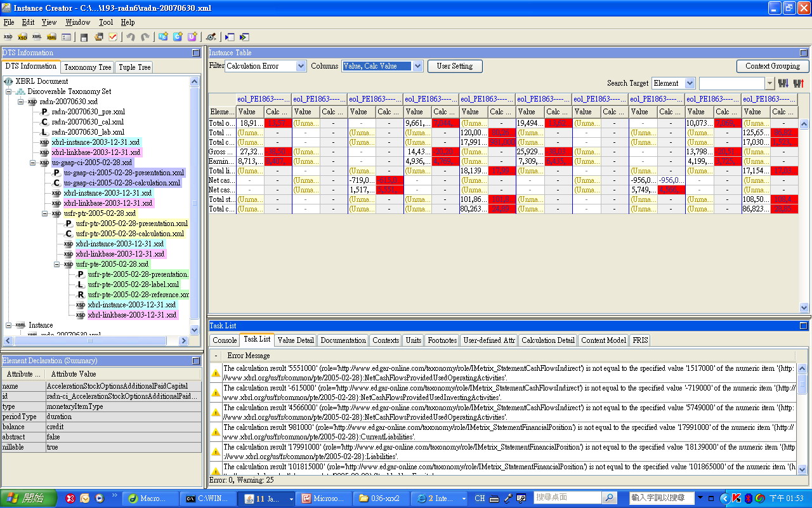Collapse the radn-20070630.xsd tree node
The height and width of the screenshot is (508, 812).
(x=21, y=102)
